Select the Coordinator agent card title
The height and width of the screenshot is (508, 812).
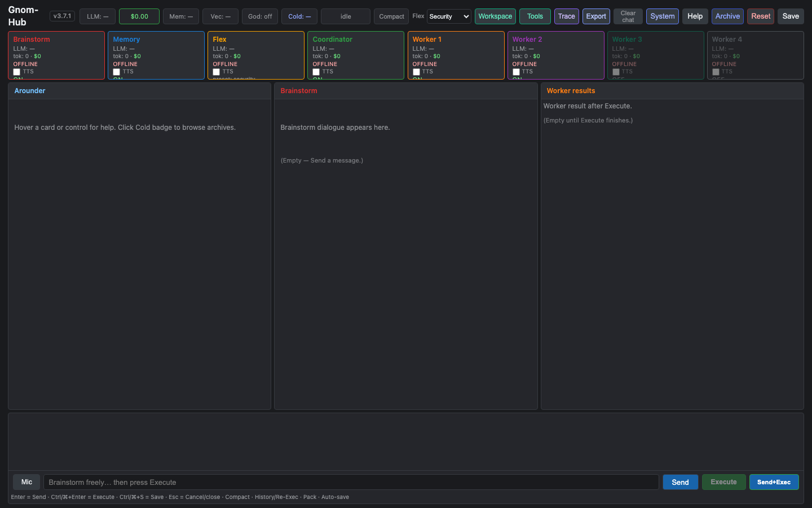[332, 40]
